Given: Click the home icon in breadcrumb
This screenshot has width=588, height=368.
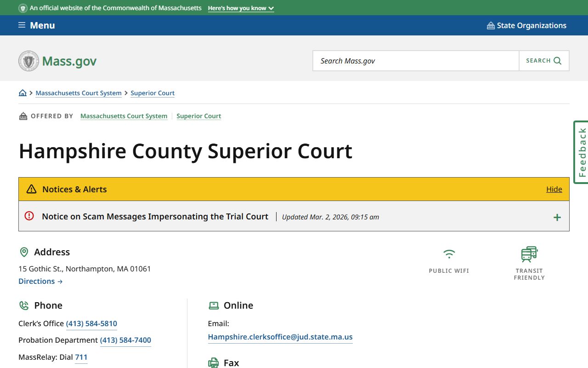Looking at the screenshot, I should point(23,93).
